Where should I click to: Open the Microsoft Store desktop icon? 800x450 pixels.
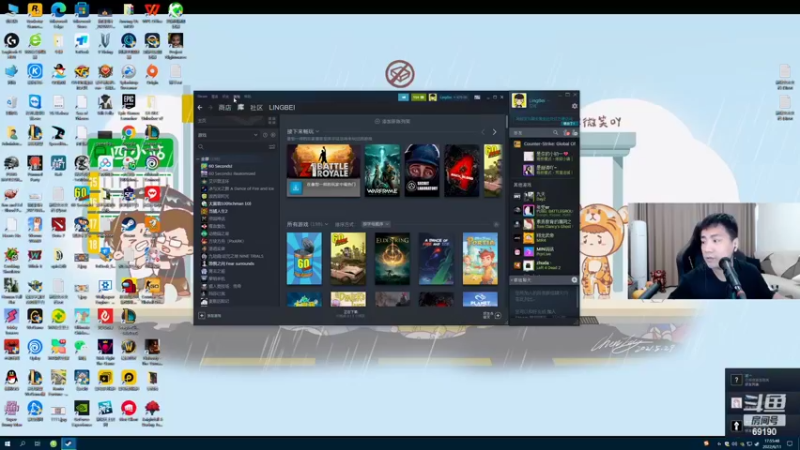82,13
